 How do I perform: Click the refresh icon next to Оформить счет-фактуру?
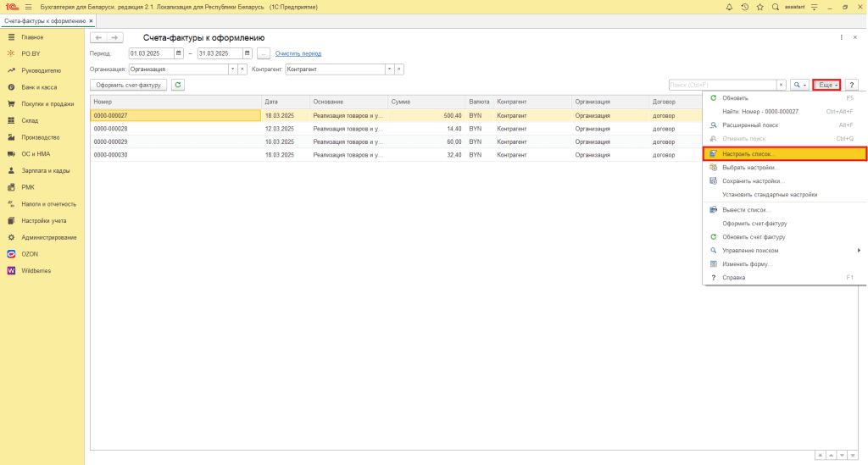[178, 86]
